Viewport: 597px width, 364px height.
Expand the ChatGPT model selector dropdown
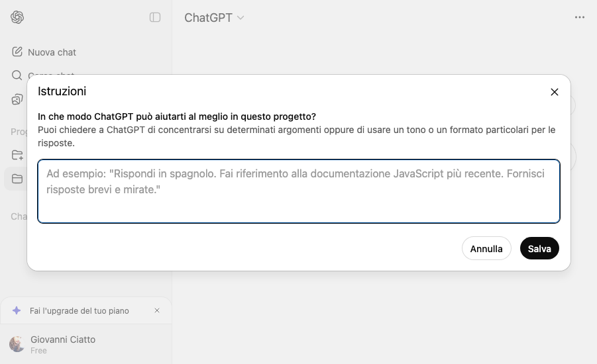(x=213, y=18)
